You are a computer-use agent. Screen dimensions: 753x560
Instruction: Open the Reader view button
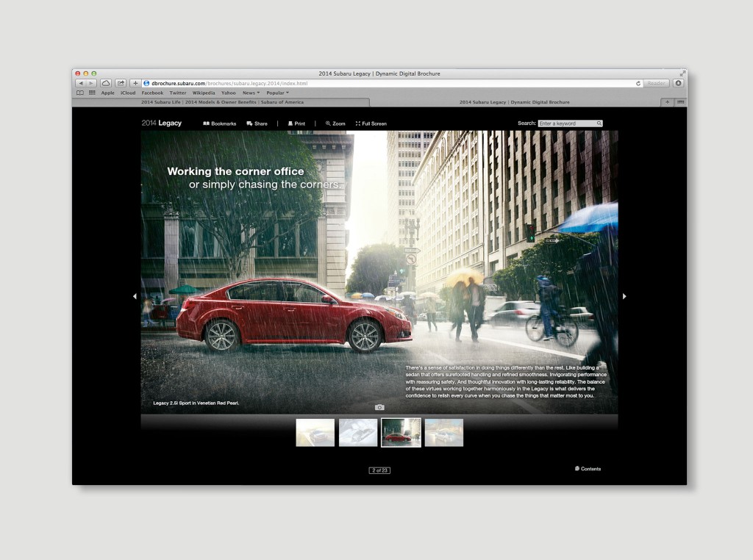point(656,84)
